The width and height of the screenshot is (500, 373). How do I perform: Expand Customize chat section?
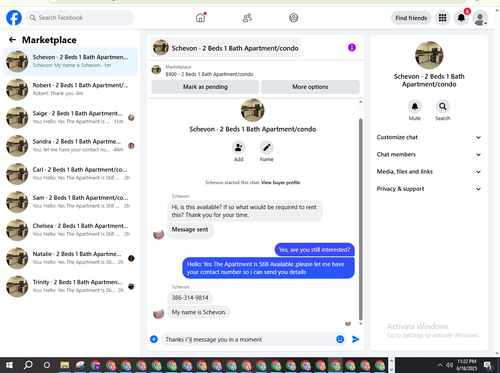tap(429, 137)
